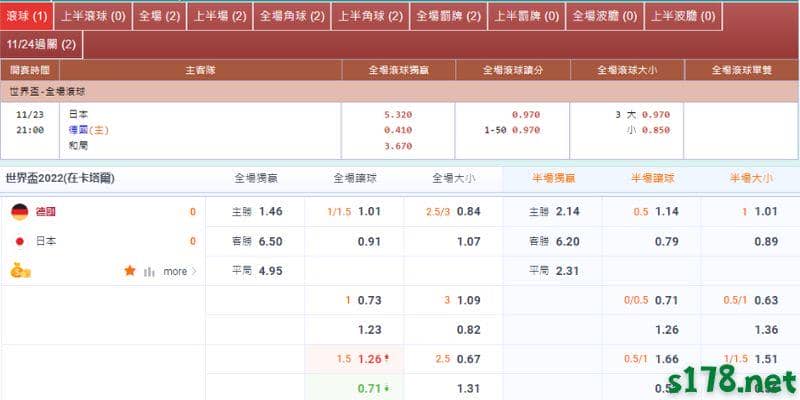800x400 pixels.
Task: Bet on full-time 客勝 6.50
Action: click(257, 241)
